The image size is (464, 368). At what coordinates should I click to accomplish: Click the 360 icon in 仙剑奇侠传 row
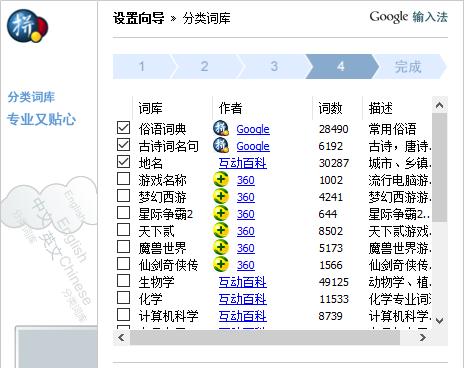tap(221, 264)
